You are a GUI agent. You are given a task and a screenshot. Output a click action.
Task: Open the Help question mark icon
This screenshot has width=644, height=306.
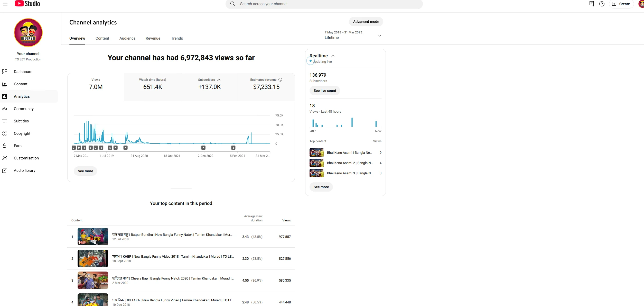tap(602, 4)
